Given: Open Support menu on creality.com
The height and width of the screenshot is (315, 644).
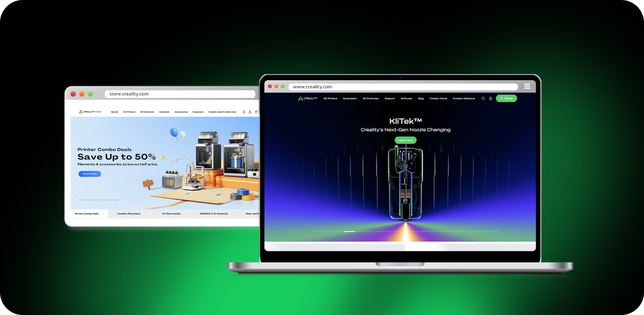Looking at the screenshot, I should coord(390,98).
